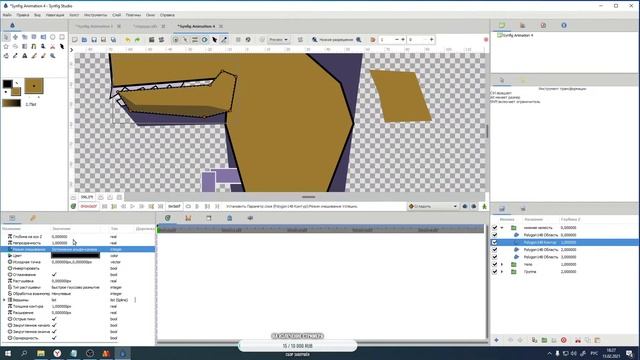Select the Circle tool
The width and height of the screenshot is (640, 360).
[x=53, y=37]
